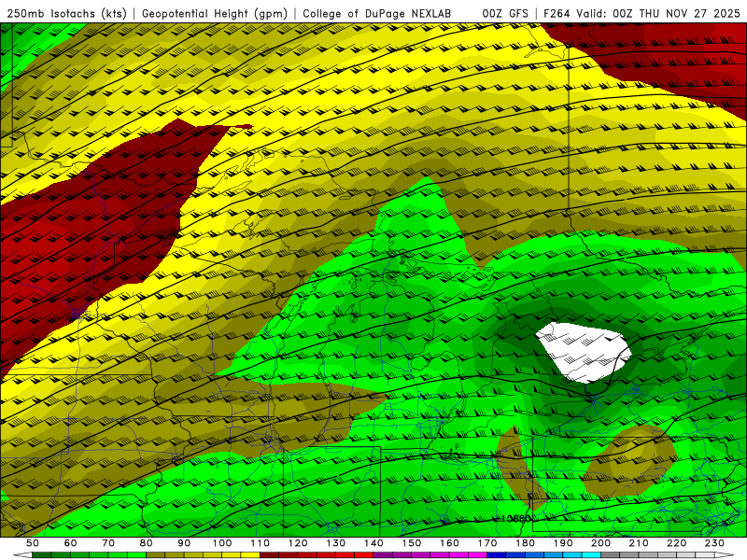Image resolution: width=747 pixels, height=560 pixels.
Task: Click the "10680" height contour label on the map
Action: [516, 519]
